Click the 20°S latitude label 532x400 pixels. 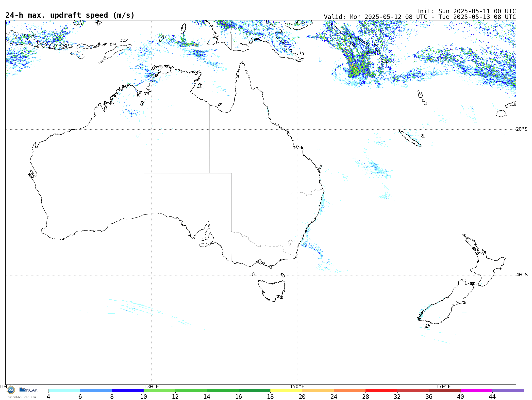pyautogui.click(x=522, y=129)
